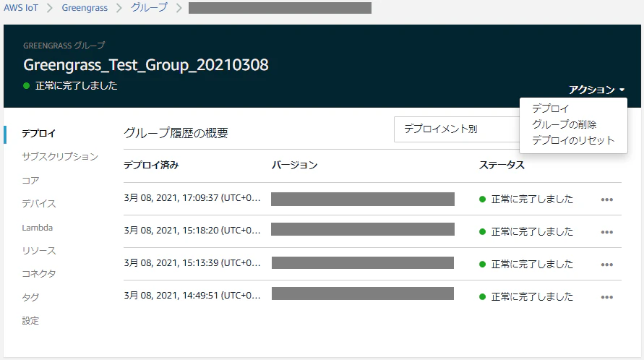This screenshot has height=360, width=644.
Task: Choose デプロイのリセット from the actions menu
Action: (x=573, y=140)
